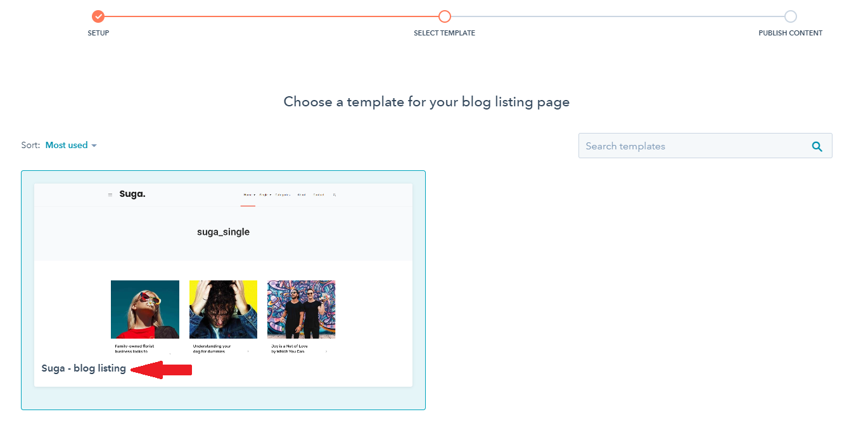Click the completed Setup step checkmark circle
This screenshot has width=868, height=438.
[x=98, y=16]
